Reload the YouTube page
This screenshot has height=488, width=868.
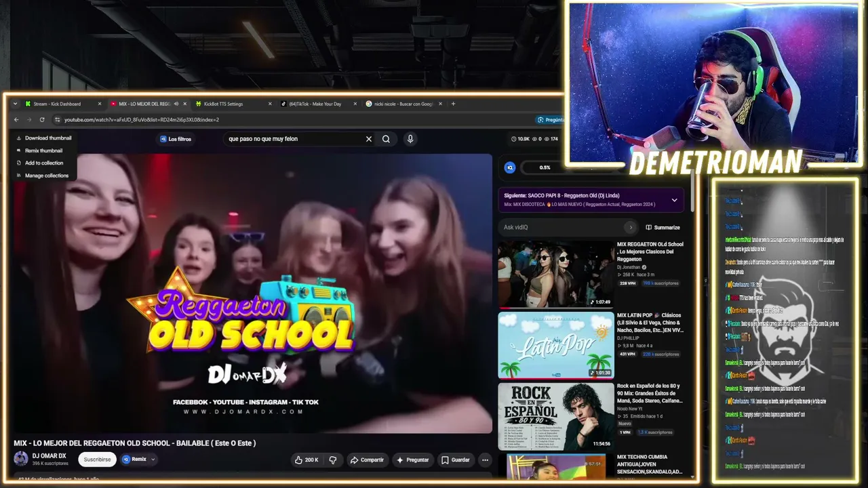tap(42, 120)
